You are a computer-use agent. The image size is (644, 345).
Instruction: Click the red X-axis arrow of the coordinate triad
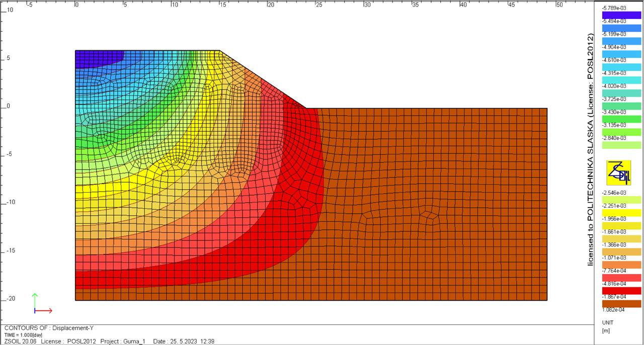(x=45, y=311)
